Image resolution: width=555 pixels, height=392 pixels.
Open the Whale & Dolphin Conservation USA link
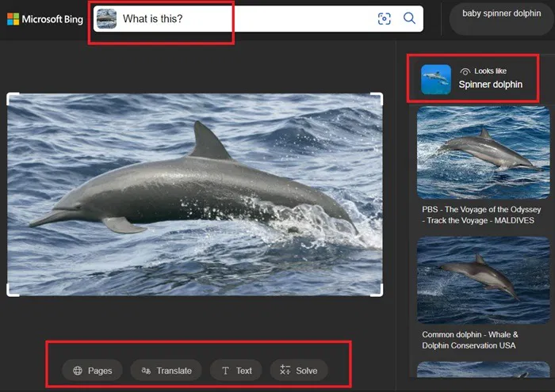469,340
